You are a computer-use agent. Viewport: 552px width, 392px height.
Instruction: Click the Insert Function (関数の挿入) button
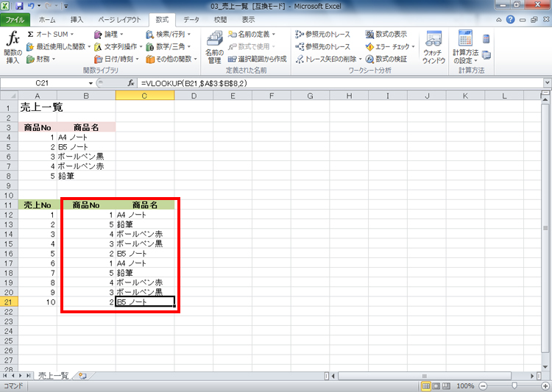tap(13, 48)
